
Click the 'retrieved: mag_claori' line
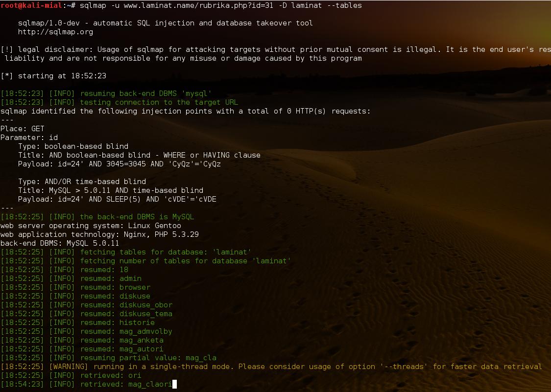pyautogui.click(x=86, y=384)
